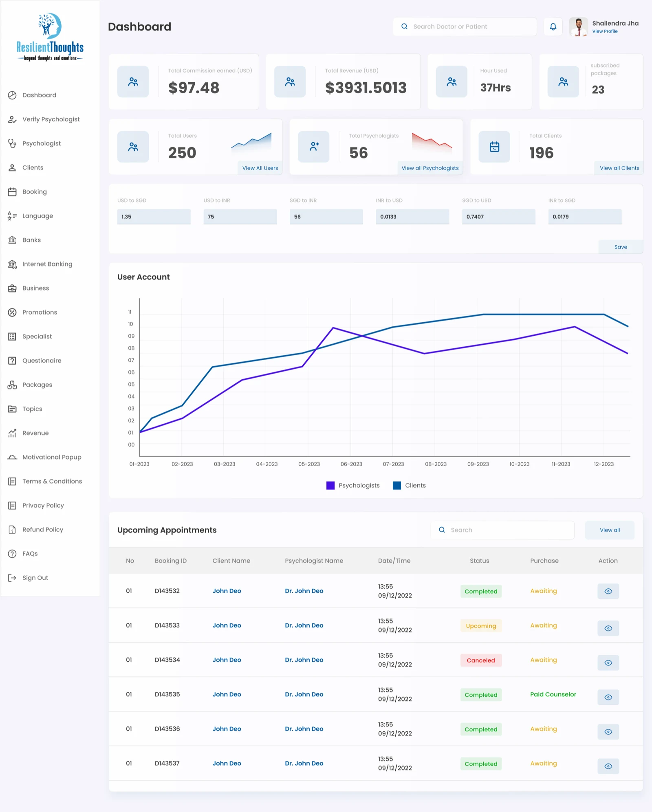Click the View Profile link
This screenshot has height=812, width=652.
pos(605,31)
